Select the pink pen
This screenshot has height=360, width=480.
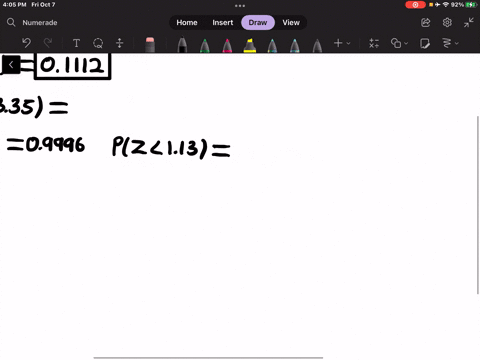[227, 45]
